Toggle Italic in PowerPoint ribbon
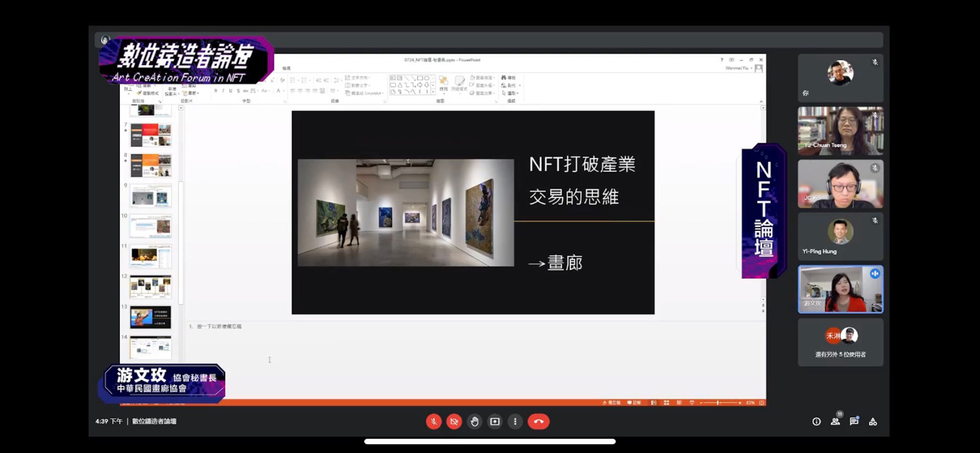Screen dimensions: 980x453 pyautogui.click(x=223, y=91)
